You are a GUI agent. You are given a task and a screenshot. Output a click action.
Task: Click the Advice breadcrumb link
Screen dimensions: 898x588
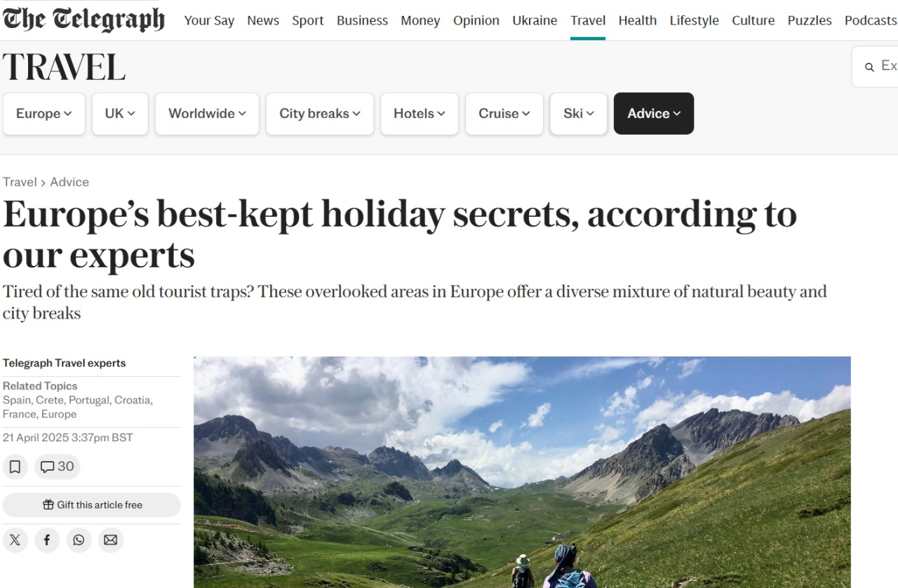[x=69, y=182]
